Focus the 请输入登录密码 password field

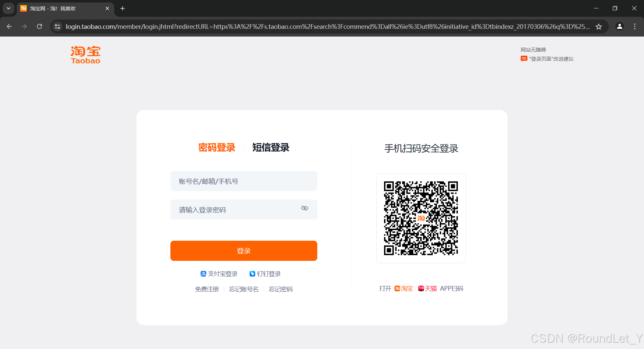click(x=244, y=210)
